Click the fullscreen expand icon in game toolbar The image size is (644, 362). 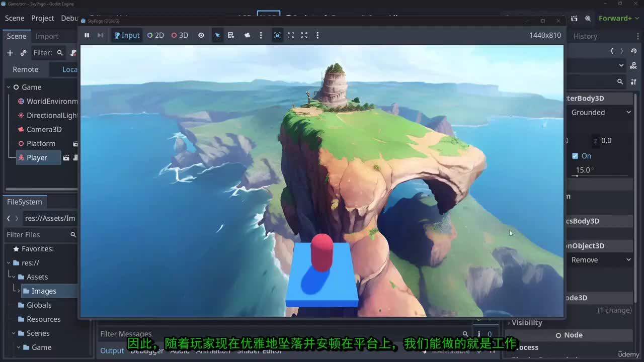304,35
